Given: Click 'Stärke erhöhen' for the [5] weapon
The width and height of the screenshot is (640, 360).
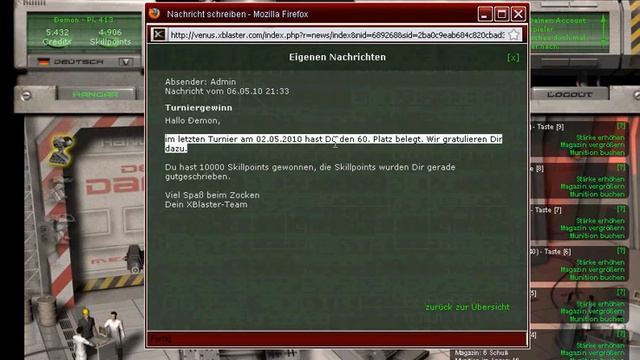Looking at the screenshot, I should (x=600, y=304).
